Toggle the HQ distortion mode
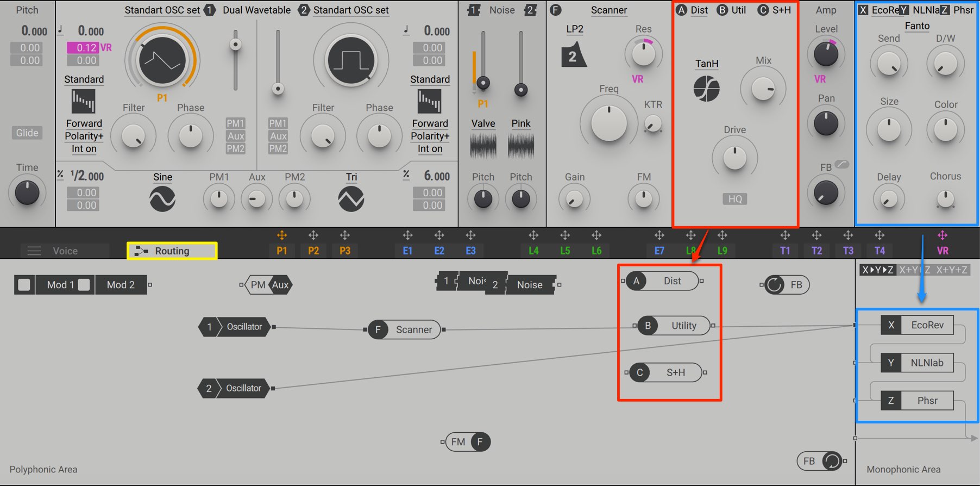This screenshot has width=980, height=486. pos(735,199)
